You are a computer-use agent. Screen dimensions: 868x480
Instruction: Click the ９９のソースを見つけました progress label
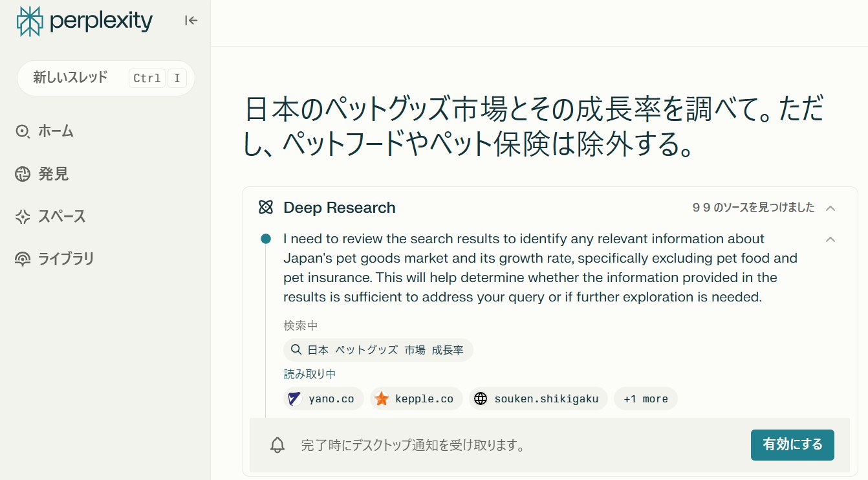coord(752,207)
